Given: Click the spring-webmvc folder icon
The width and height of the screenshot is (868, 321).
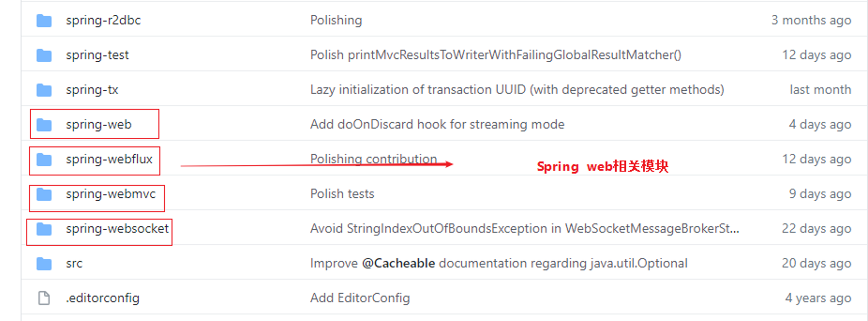Looking at the screenshot, I should (44, 194).
